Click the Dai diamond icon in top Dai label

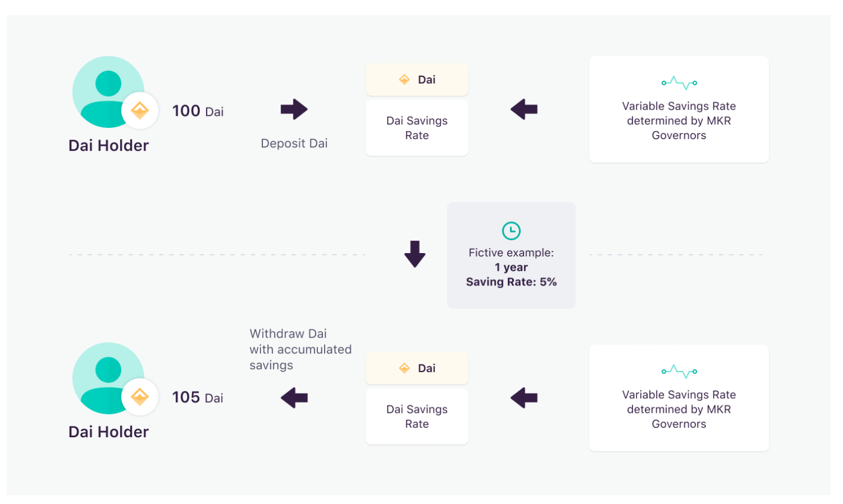coord(404,80)
